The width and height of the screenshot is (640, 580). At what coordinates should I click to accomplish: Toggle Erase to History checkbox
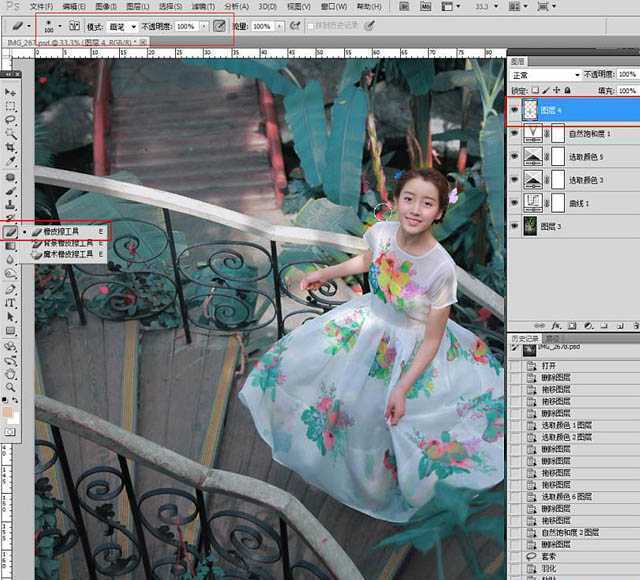[x=310, y=26]
